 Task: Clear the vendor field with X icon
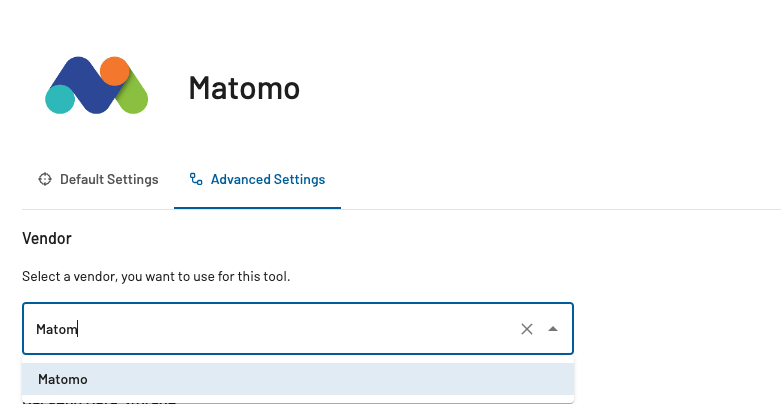[x=527, y=329]
